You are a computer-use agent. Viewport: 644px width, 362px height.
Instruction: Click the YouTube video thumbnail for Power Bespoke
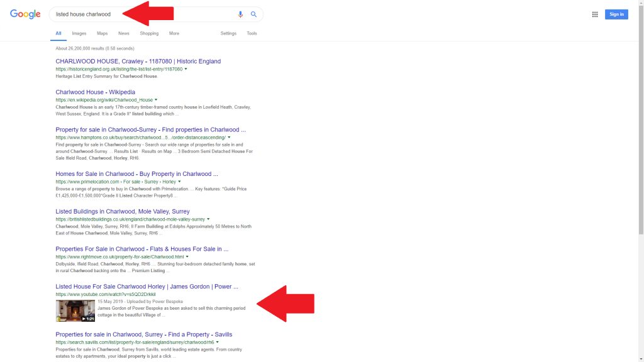coord(75,310)
